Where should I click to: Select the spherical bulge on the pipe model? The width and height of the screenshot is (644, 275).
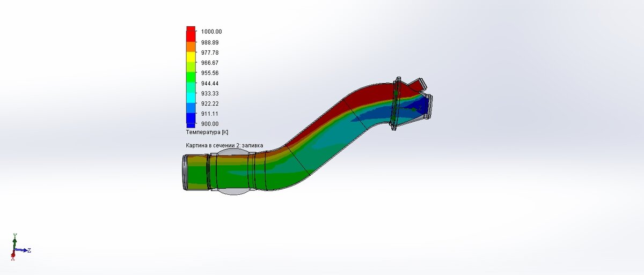coord(232,172)
